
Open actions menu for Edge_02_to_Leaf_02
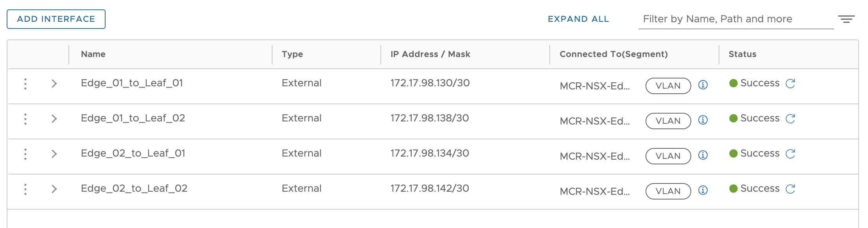coord(25,189)
